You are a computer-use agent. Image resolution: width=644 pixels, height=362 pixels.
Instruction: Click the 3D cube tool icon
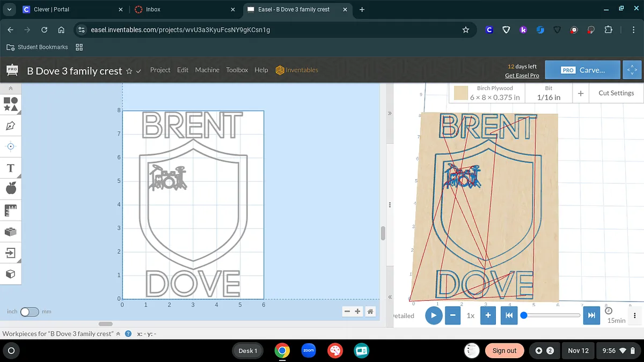(11, 274)
